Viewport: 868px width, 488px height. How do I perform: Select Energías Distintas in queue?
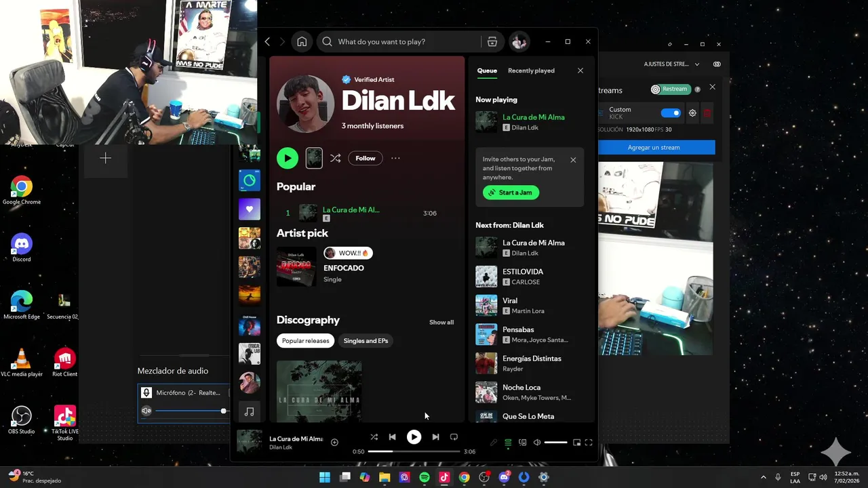click(529, 363)
